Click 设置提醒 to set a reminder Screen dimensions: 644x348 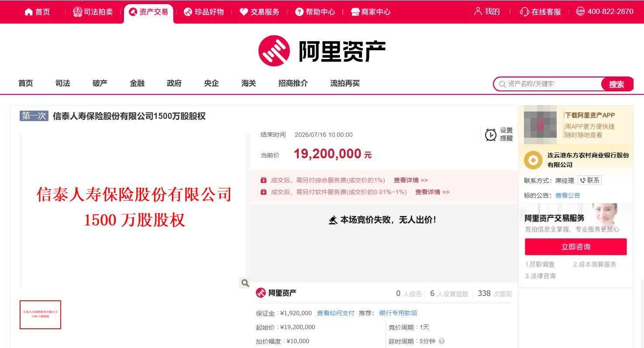click(506, 134)
